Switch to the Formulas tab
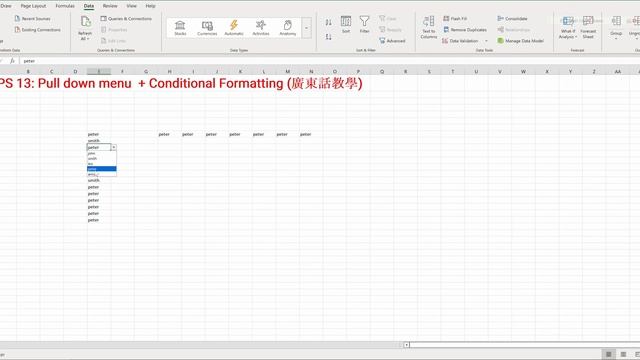Viewport: 640px width, 360px height. pos(65,6)
